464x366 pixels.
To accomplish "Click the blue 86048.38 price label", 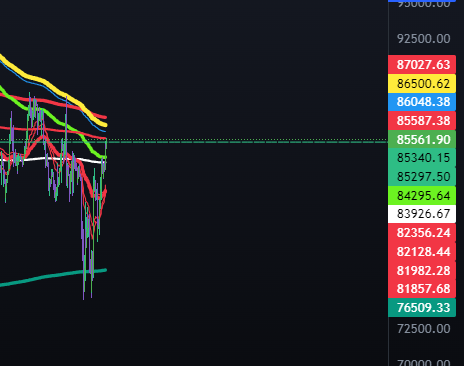I will click(422, 102).
